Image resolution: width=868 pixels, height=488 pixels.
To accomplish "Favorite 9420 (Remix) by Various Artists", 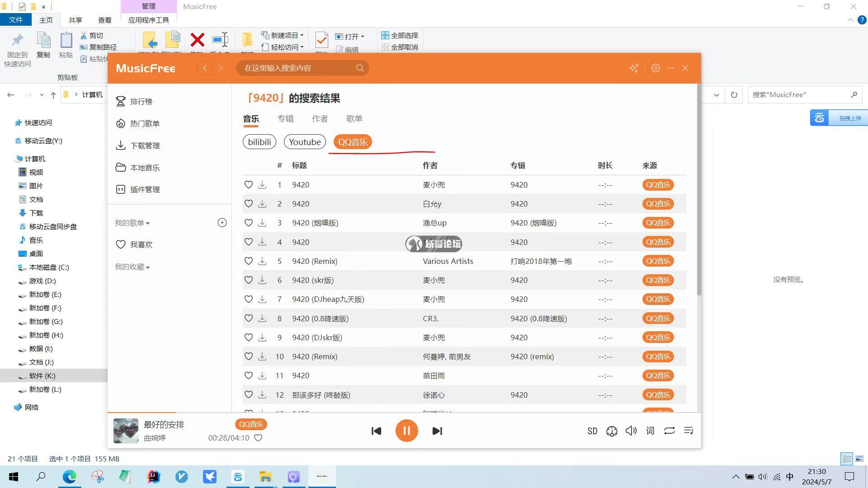I will (x=249, y=261).
